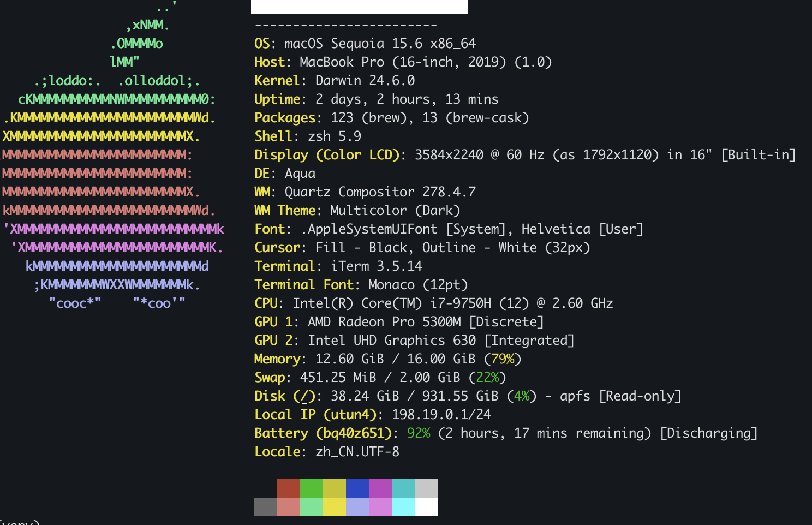Click the 'Host' label
Image resolution: width=812 pixels, height=525 pixels.
(270, 62)
